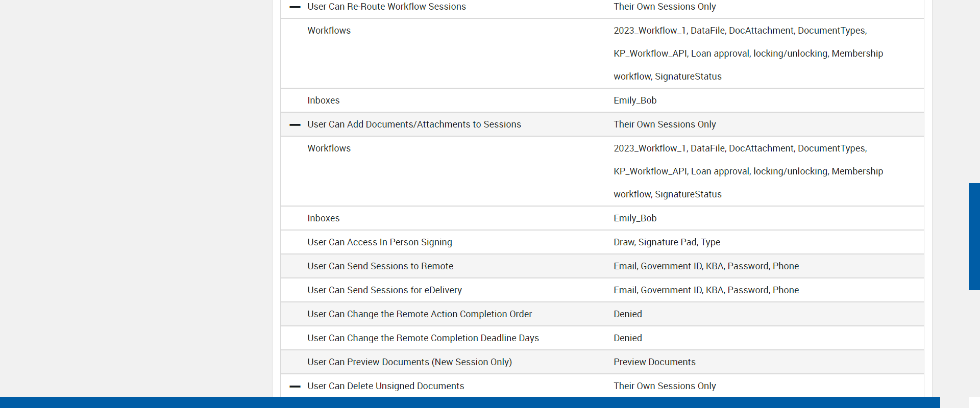Select the User Can Send Sessions to Remote row
Screen dimensions: 980x408
[380, 266]
